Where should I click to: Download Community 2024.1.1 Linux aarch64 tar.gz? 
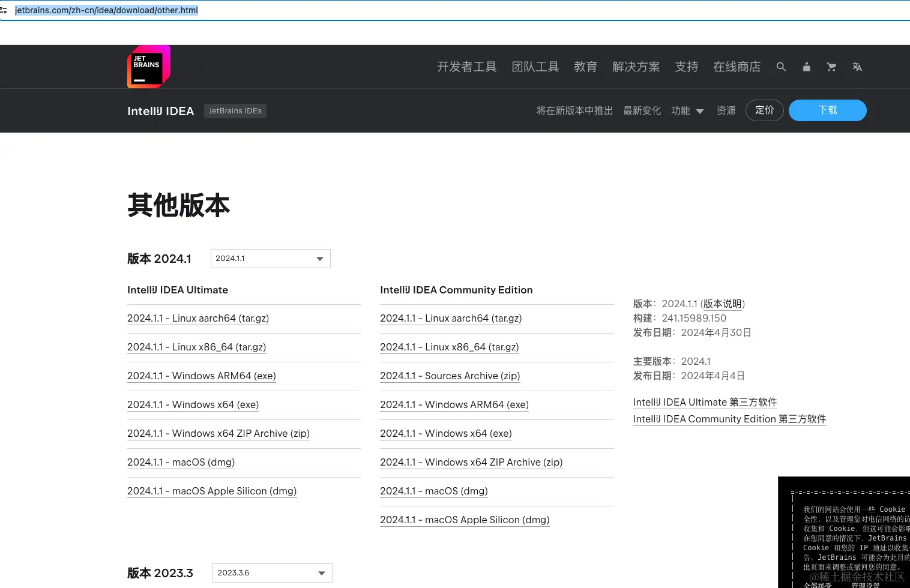[x=451, y=319]
